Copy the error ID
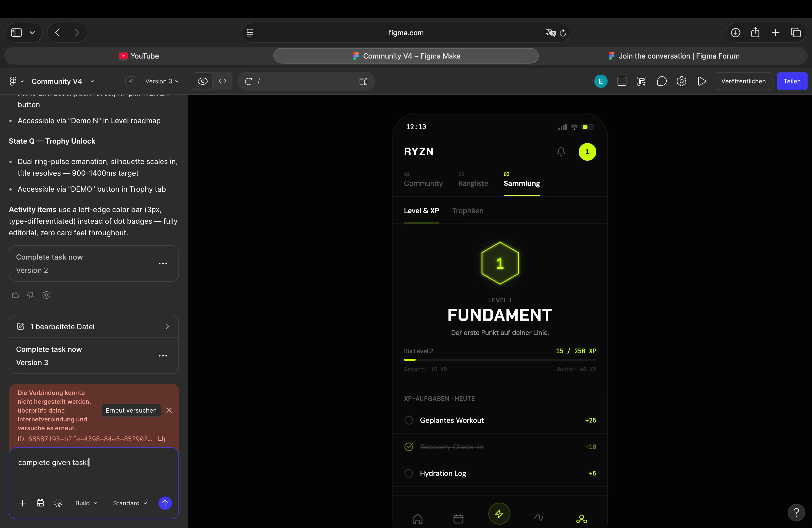The width and height of the screenshot is (812, 528). pos(161,439)
